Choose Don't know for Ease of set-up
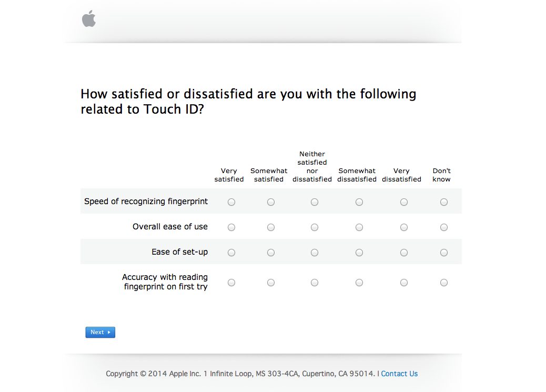 click(444, 253)
